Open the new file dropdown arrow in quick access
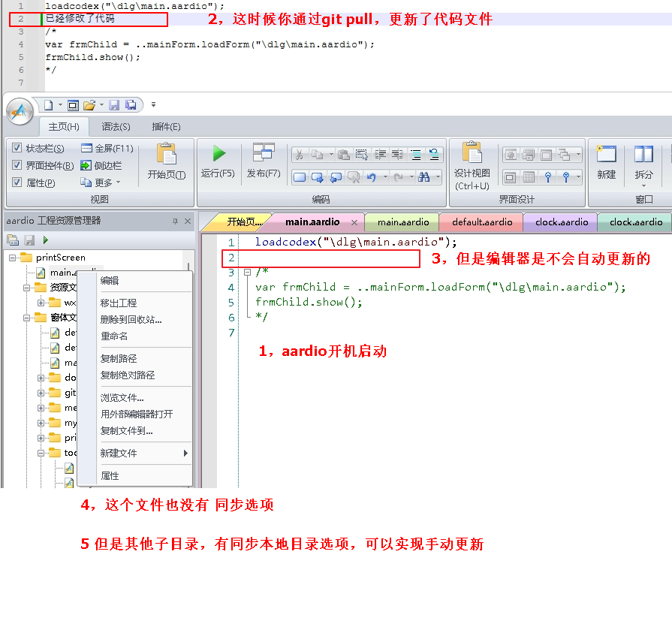 [60, 105]
